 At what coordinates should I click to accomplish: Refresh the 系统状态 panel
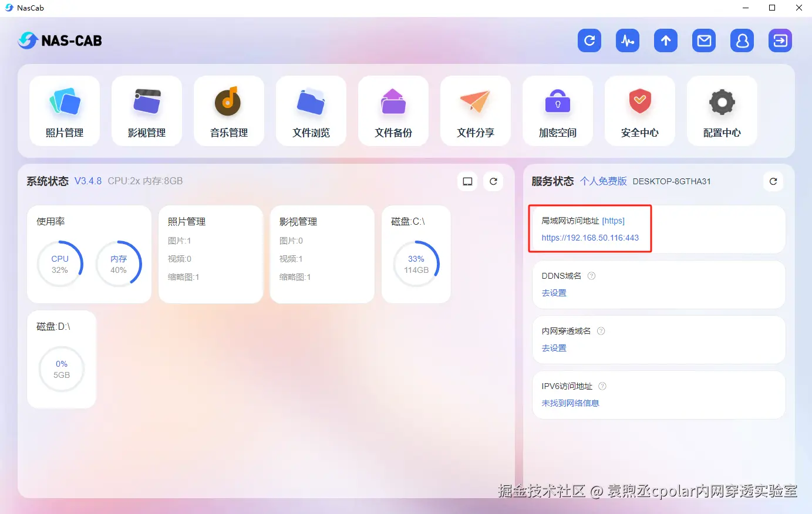pos(493,181)
